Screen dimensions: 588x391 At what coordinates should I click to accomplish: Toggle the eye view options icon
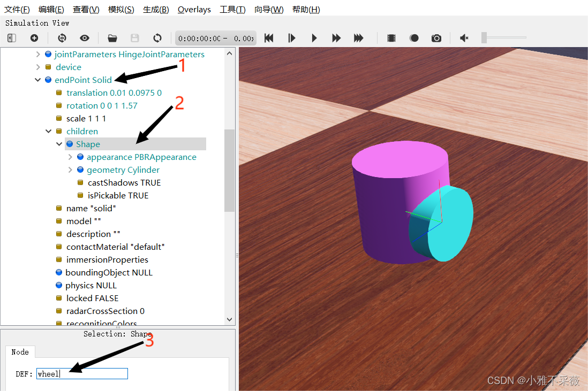point(85,38)
